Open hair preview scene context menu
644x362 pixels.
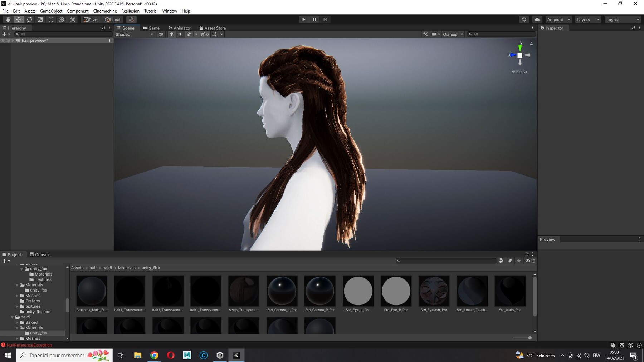pyautogui.click(x=109, y=40)
